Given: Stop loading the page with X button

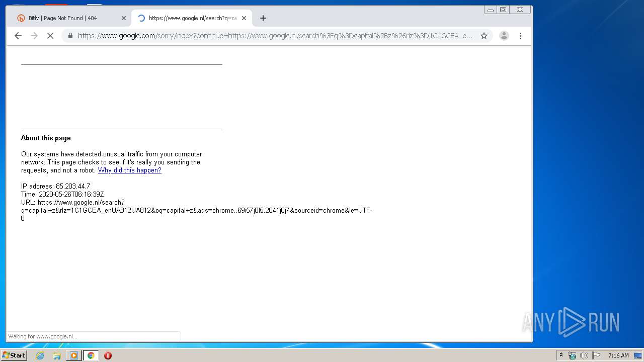Looking at the screenshot, I should click(50, 36).
